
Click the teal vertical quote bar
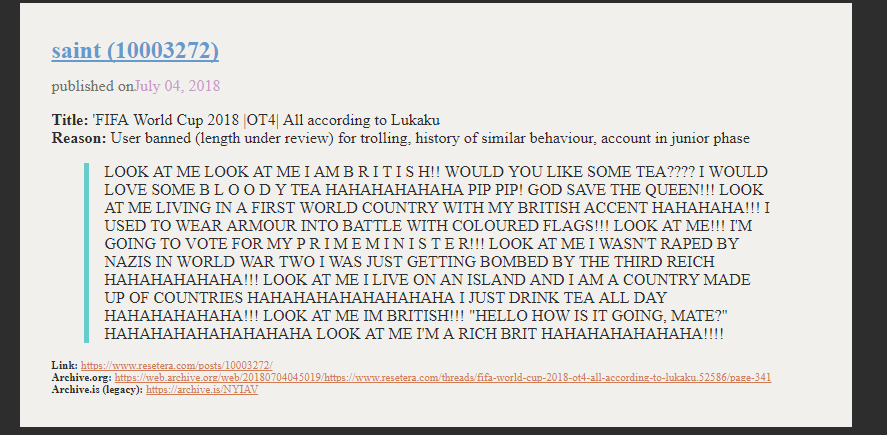click(87, 253)
